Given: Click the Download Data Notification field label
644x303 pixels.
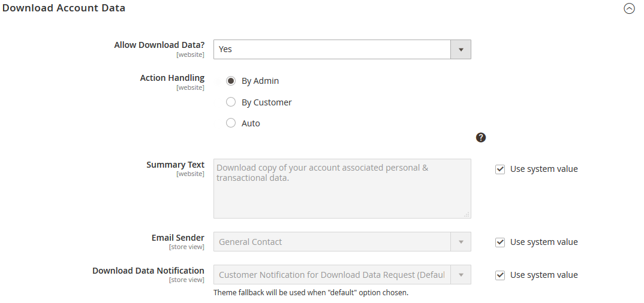Looking at the screenshot, I should click(148, 271).
